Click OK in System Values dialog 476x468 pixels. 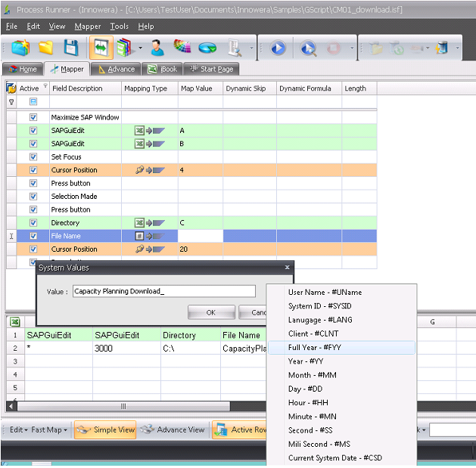pos(210,312)
